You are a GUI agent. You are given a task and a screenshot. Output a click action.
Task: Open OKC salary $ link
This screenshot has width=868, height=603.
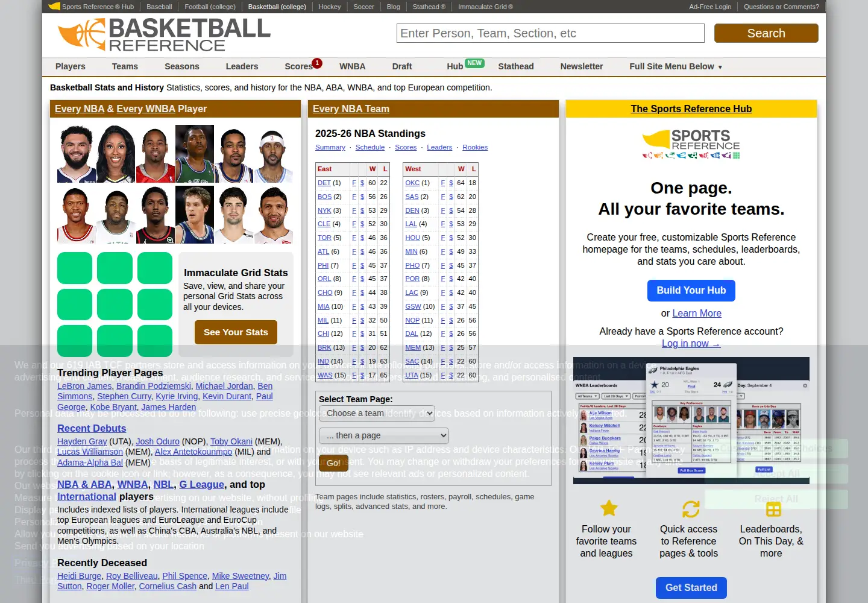[x=451, y=183]
